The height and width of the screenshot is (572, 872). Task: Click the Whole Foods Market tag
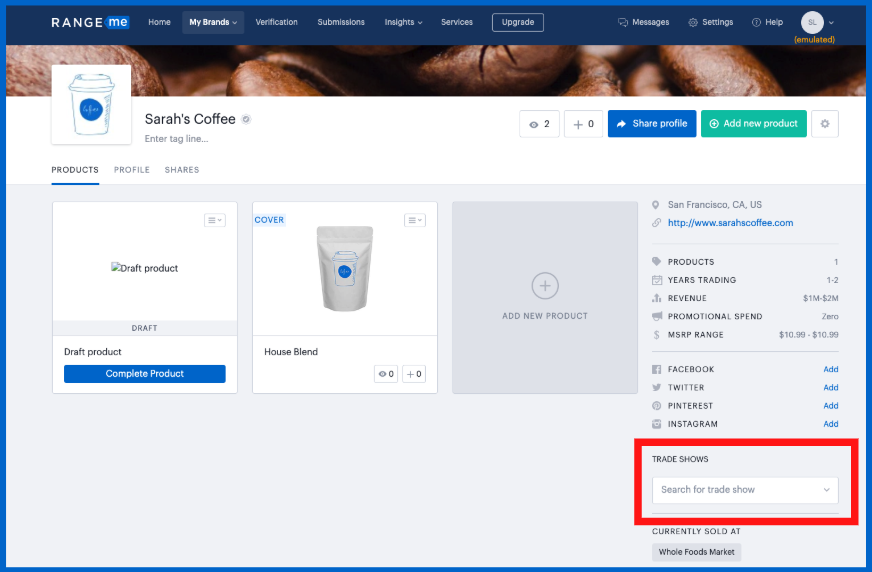tap(696, 552)
